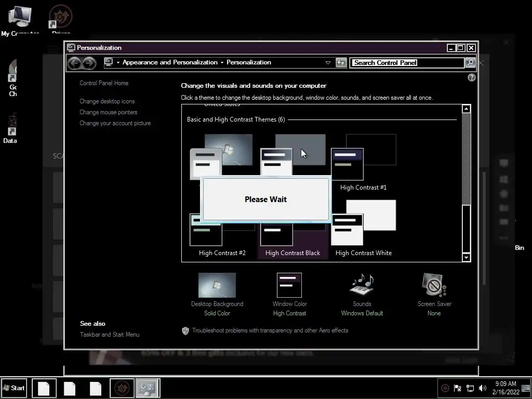This screenshot has height=399, width=532.
Task: Open Screen Saver settings icon
Action: tap(434, 285)
